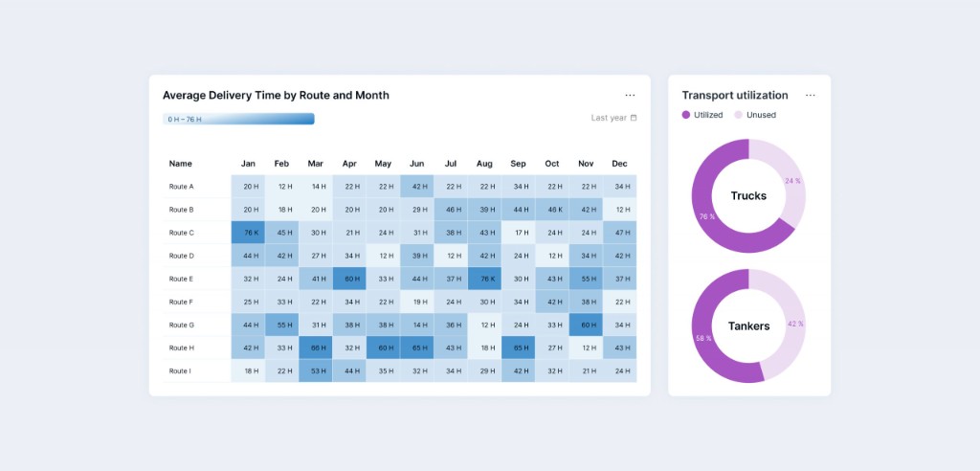Sort by the Name column header
The image size is (980, 471).
pyautogui.click(x=181, y=164)
